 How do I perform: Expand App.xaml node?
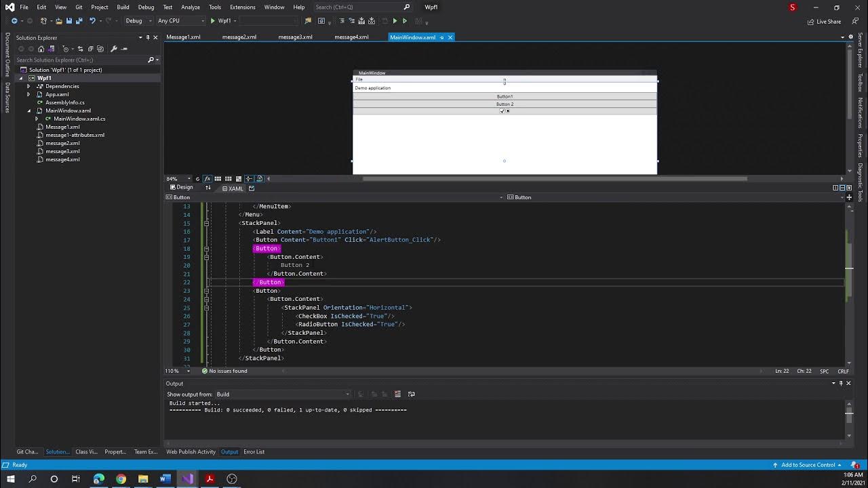coord(28,94)
